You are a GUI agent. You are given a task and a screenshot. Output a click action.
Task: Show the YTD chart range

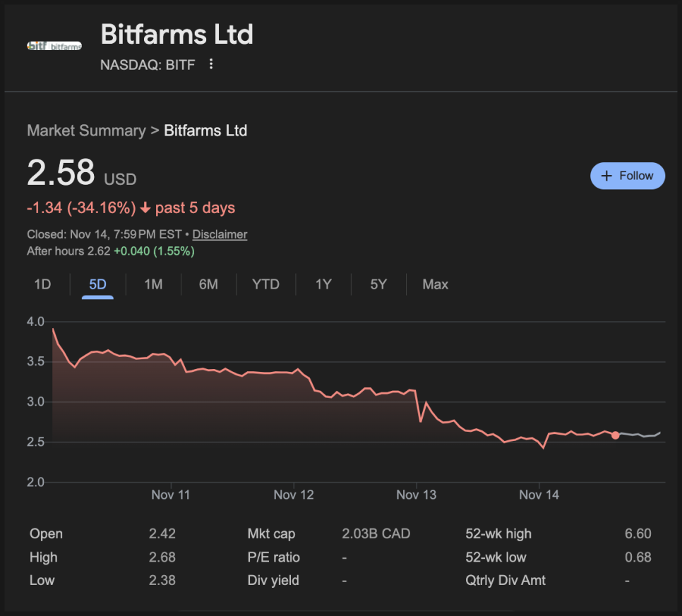coord(266,284)
